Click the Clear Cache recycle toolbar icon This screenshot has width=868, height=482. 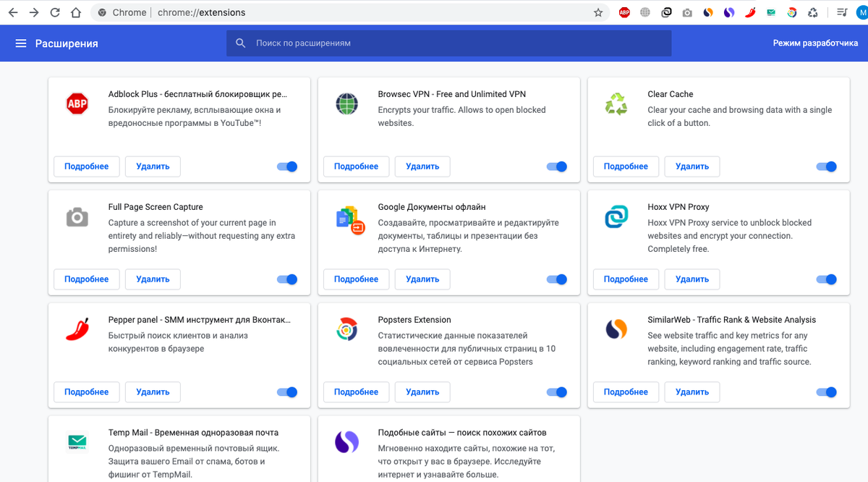813,12
